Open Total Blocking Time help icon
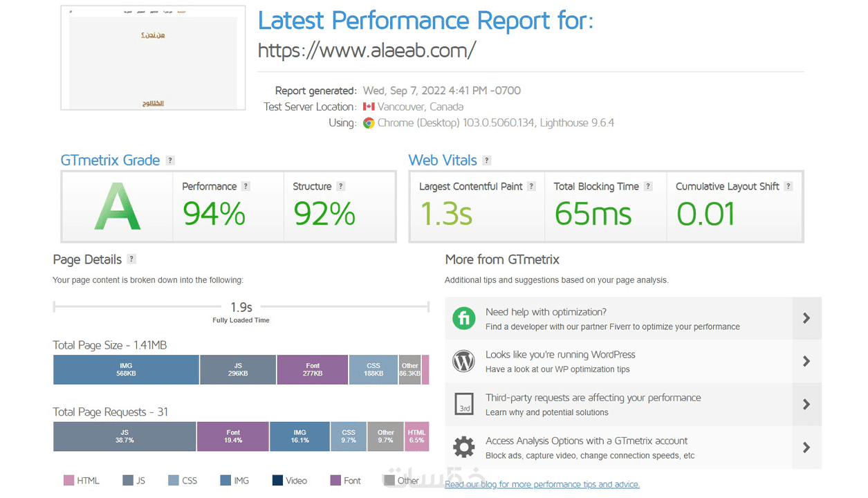 tap(648, 187)
